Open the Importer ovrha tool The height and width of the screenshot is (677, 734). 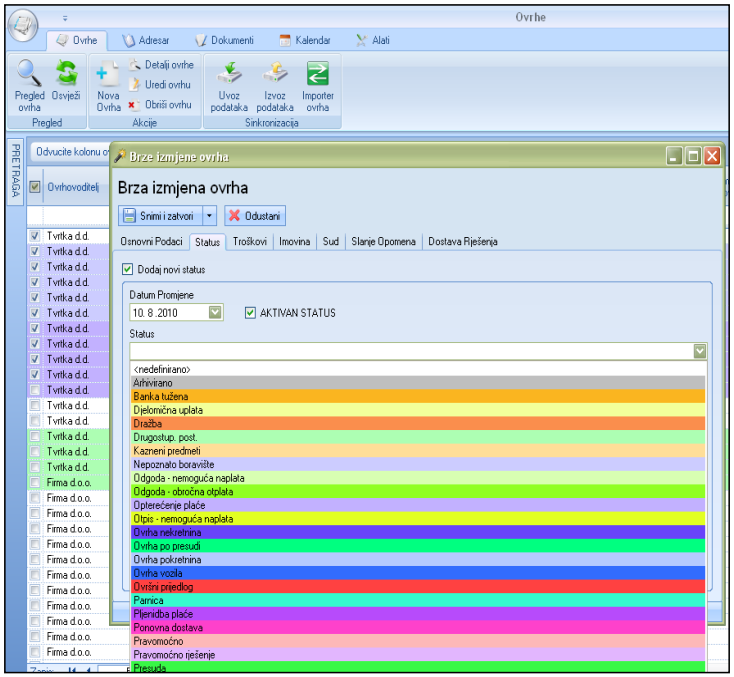pos(318,74)
